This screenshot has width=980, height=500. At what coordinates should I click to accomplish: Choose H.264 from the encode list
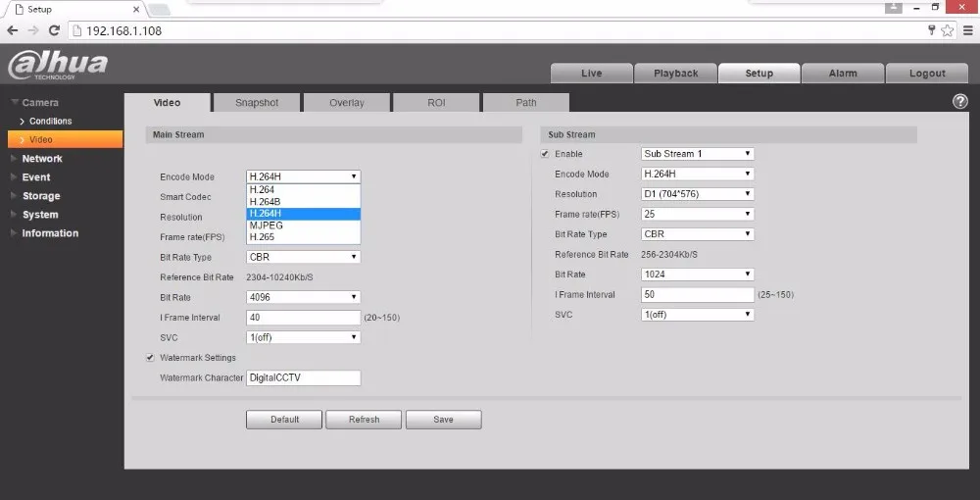(x=304, y=189)
